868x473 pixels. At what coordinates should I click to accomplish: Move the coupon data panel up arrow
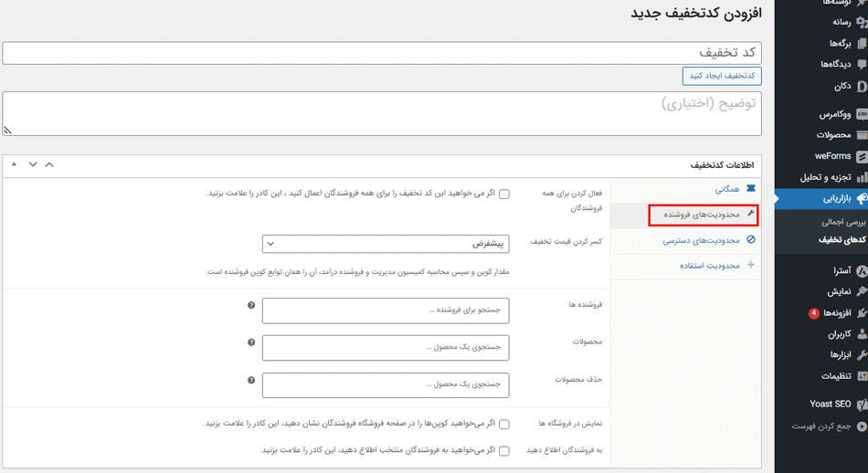(49, 165)
